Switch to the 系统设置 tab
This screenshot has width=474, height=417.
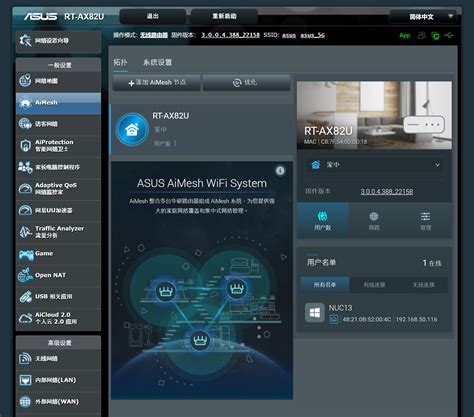[x=157, y=62]
